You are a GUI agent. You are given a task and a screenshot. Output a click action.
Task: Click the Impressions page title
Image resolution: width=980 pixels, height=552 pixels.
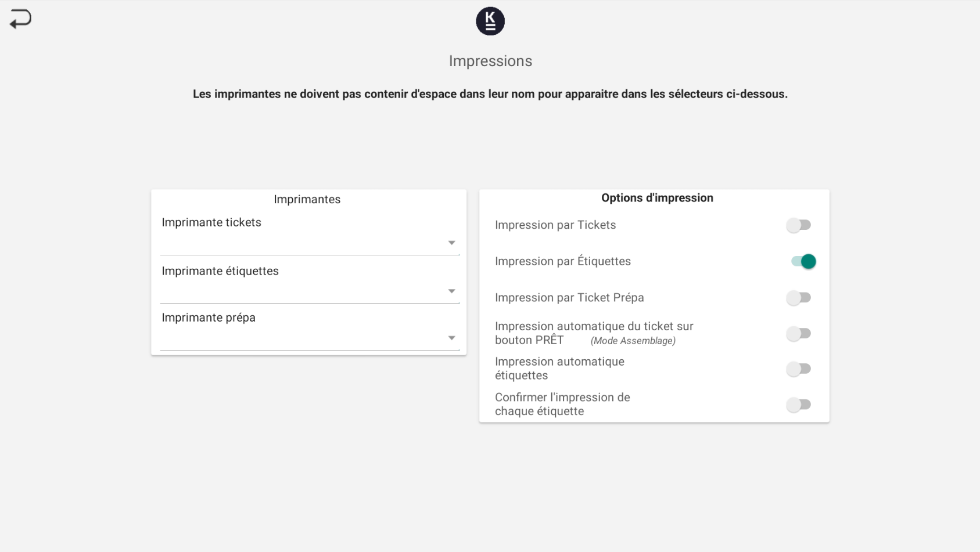490,61
